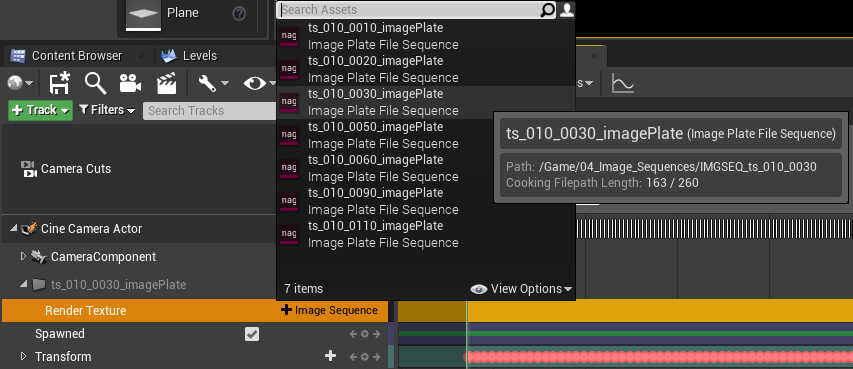Viewport: 853px width, 369px height.
Task: Select ts_010_0110_imagePlate from asset list
Action: [425, 234]
